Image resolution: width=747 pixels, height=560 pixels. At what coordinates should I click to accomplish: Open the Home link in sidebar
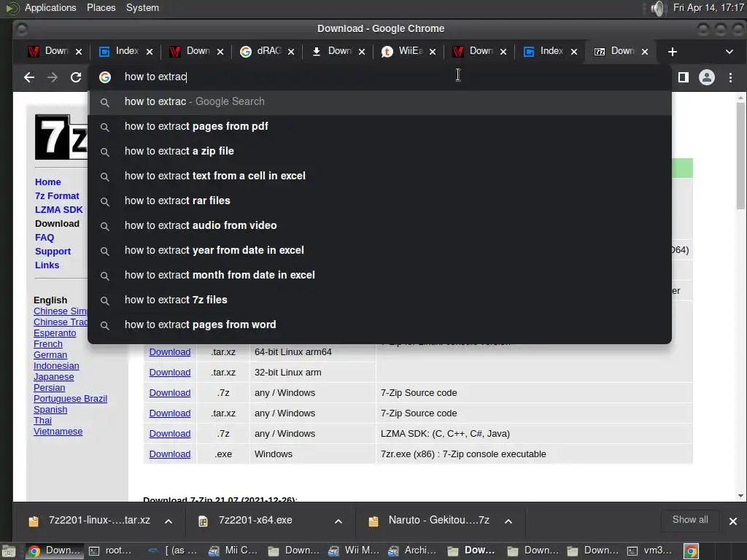(47, 182)
